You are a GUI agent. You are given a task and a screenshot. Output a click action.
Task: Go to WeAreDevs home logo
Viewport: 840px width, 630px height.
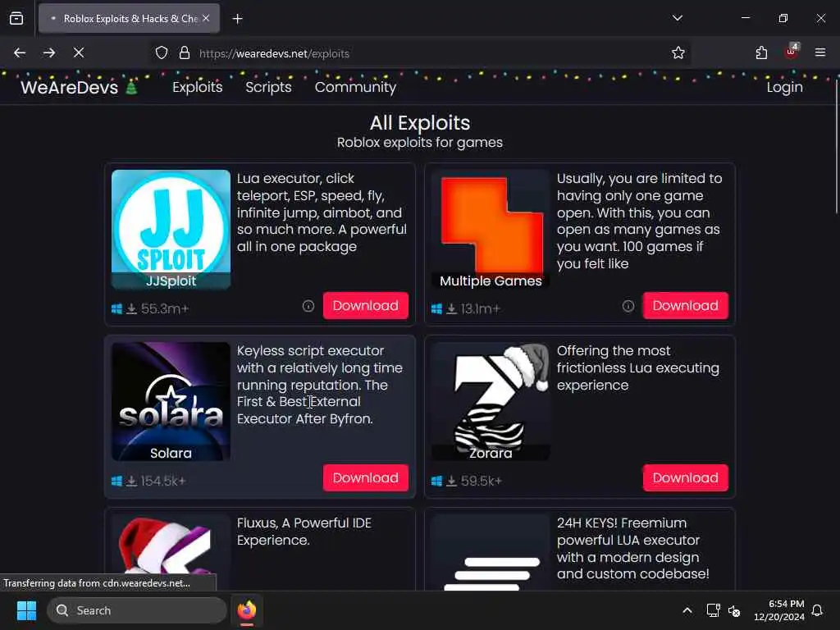79,87
